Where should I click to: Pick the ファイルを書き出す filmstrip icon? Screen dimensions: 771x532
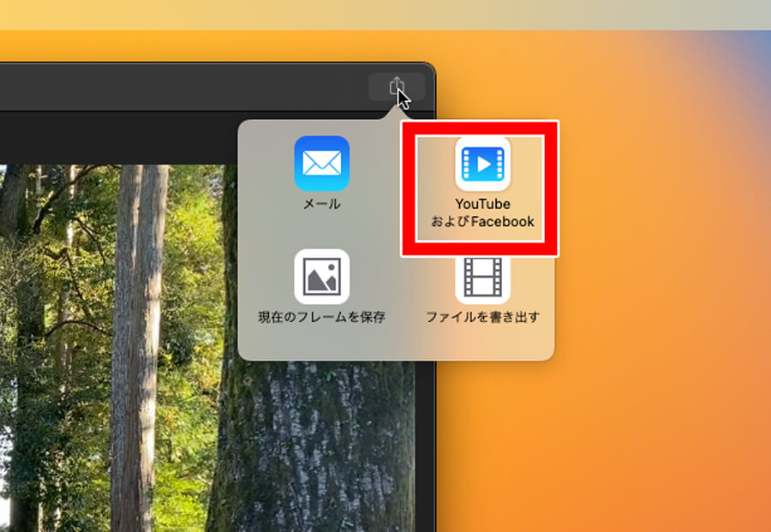(483, 278)
